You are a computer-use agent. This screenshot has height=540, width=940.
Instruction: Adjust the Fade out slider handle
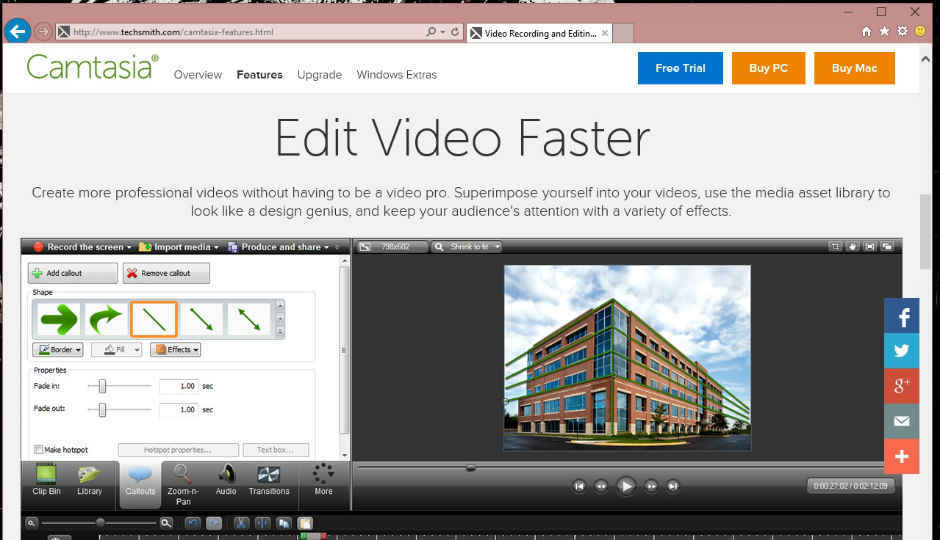pos(102,409)
